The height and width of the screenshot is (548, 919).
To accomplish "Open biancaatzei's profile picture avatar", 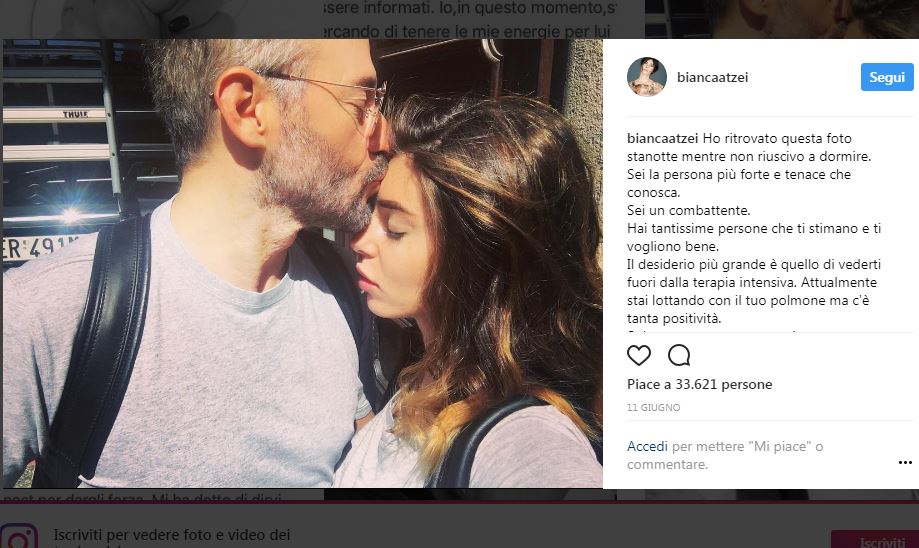I will click(646, 77).
